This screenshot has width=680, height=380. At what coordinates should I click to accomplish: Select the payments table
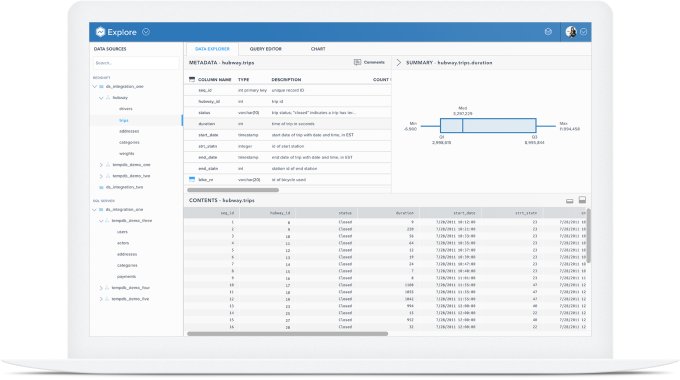(126, 277)
